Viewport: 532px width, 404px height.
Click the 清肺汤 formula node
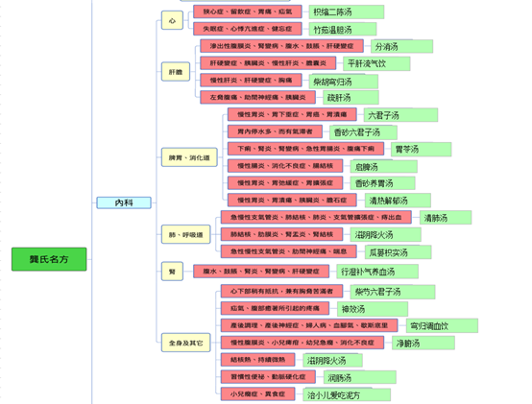[446, 218]
